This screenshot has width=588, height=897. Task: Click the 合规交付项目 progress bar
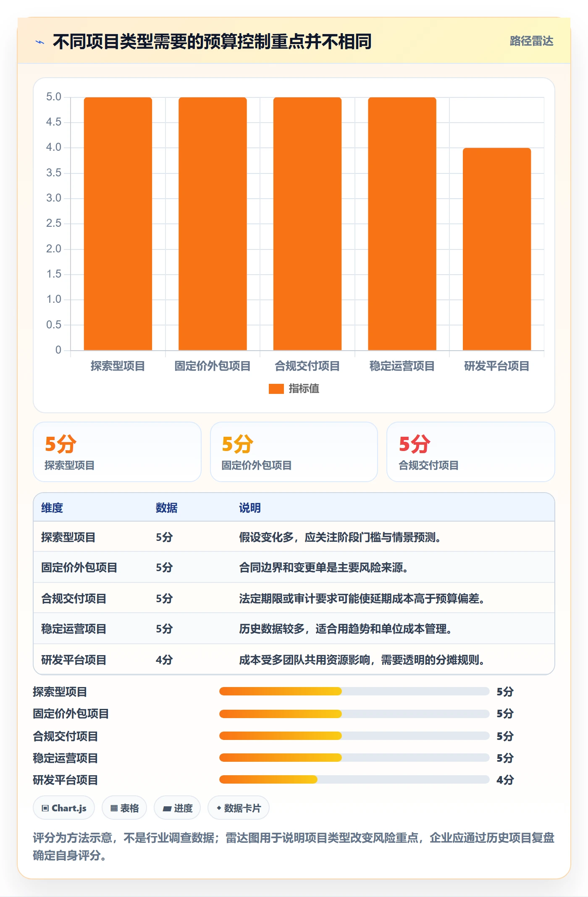click(354, 736)
